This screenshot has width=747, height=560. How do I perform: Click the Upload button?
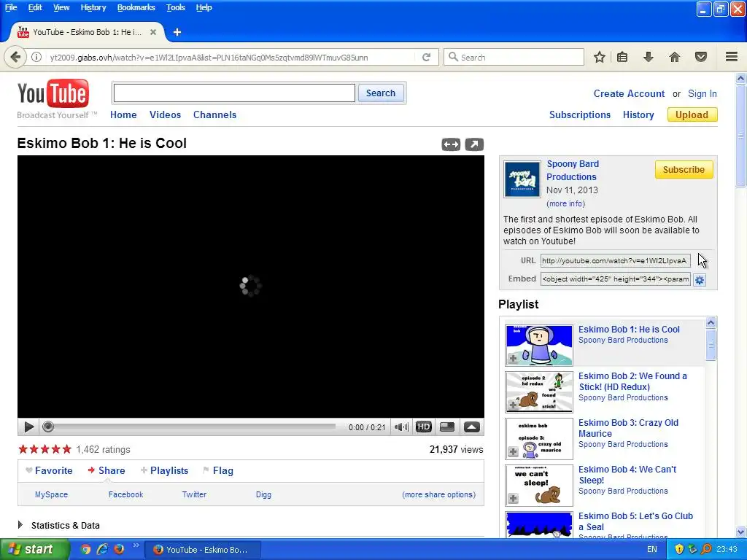click(692, 114)
